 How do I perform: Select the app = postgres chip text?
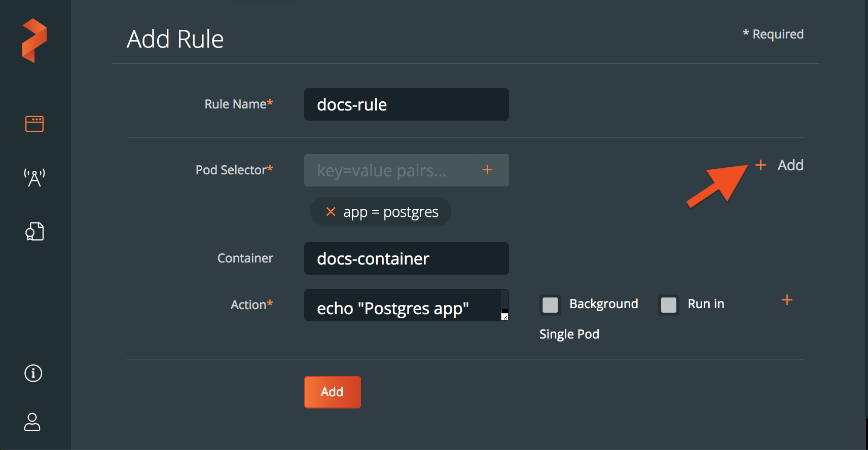click(390, 212)
